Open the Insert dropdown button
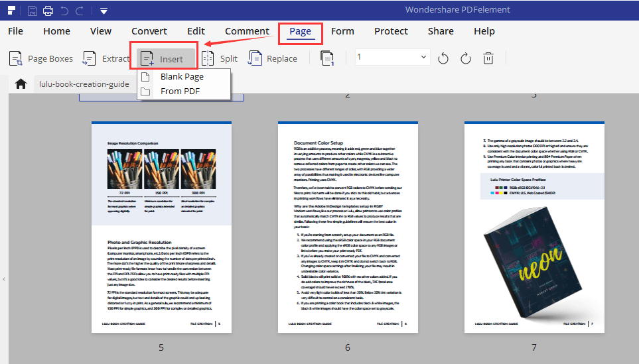Image resolution: width=639 pixels, height=364 pixels. coord(167,58)
